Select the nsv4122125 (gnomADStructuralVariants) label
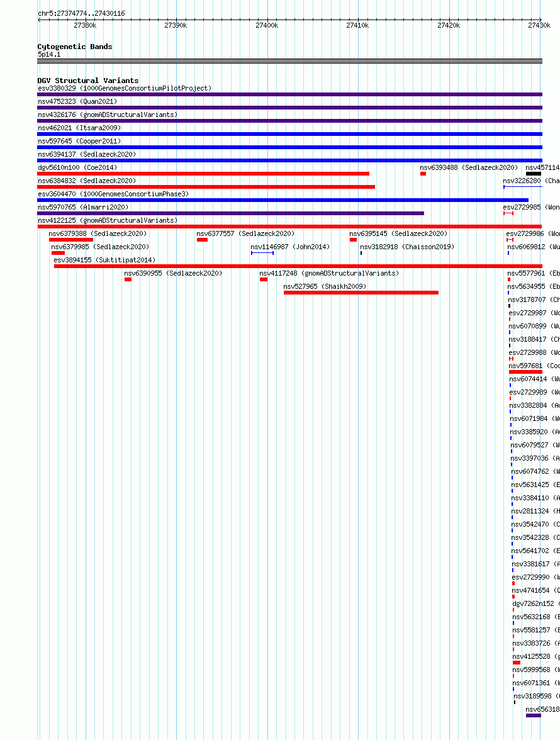The height and width of the screenshot is (740, 560). pos(108,220)
